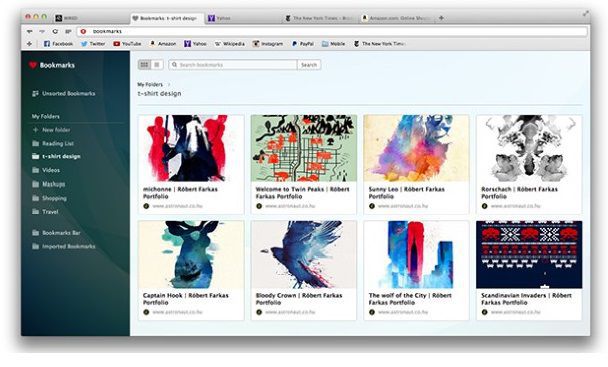The width and height of the screenshot is (608, 367).
Task: Open the michonne bookmark thumbnail
Action: pos(191,148)
